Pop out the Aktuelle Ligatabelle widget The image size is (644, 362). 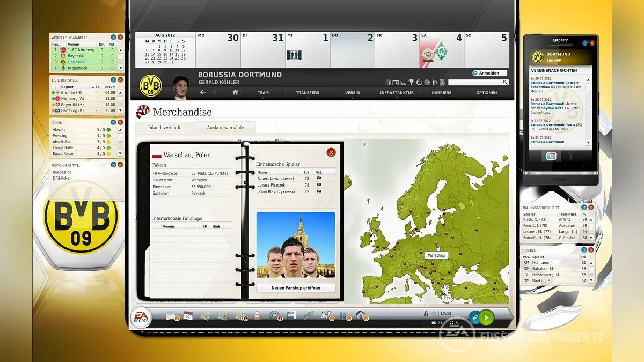pos(113,37)
